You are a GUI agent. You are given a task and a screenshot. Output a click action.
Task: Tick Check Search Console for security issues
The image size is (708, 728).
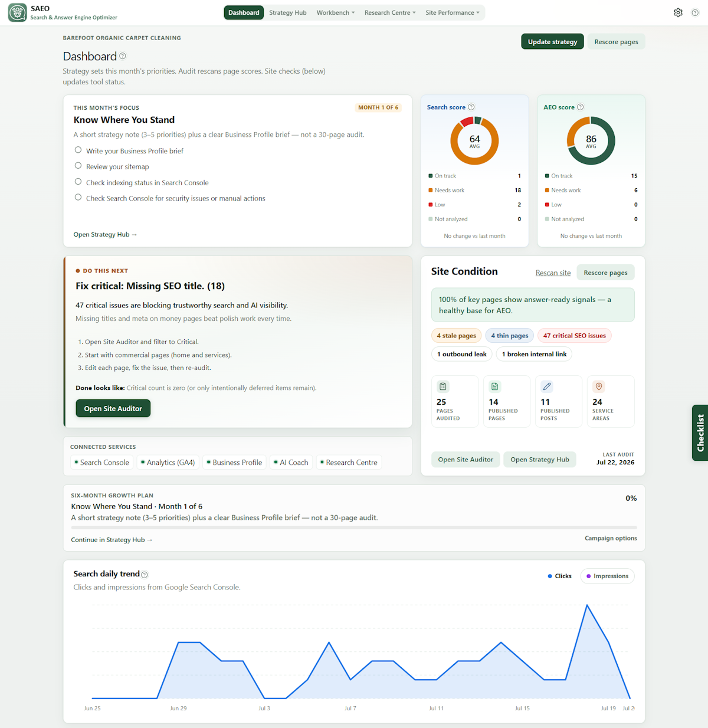[78, 197]
